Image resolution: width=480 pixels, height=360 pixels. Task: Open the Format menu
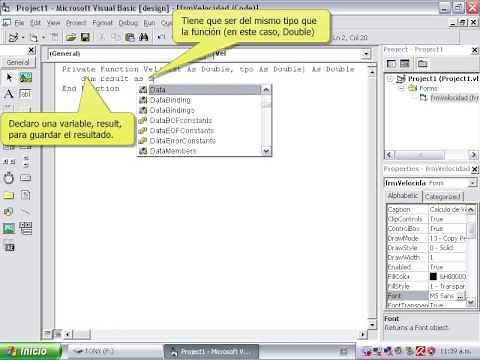point(102,23)
